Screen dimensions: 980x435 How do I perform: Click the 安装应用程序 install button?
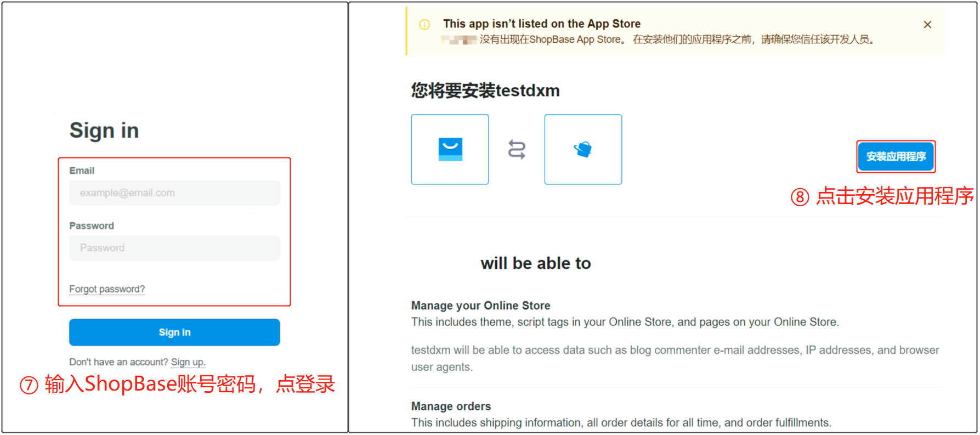[x=896, y=157]
